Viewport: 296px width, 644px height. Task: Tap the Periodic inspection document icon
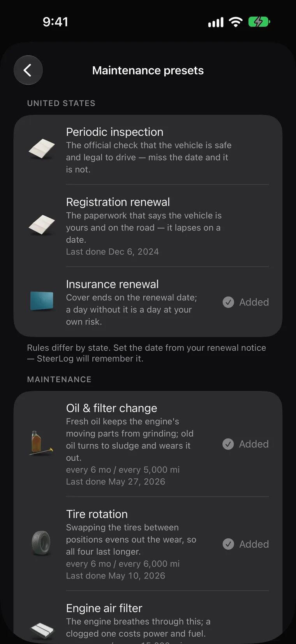42,149
